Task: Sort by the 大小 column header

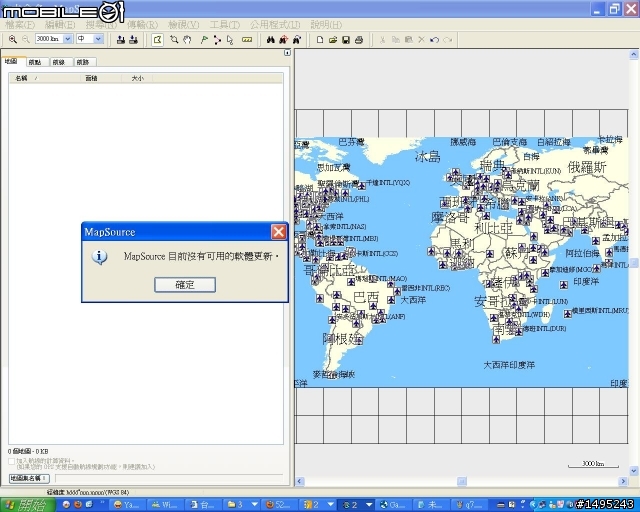Action: (137, 78)
